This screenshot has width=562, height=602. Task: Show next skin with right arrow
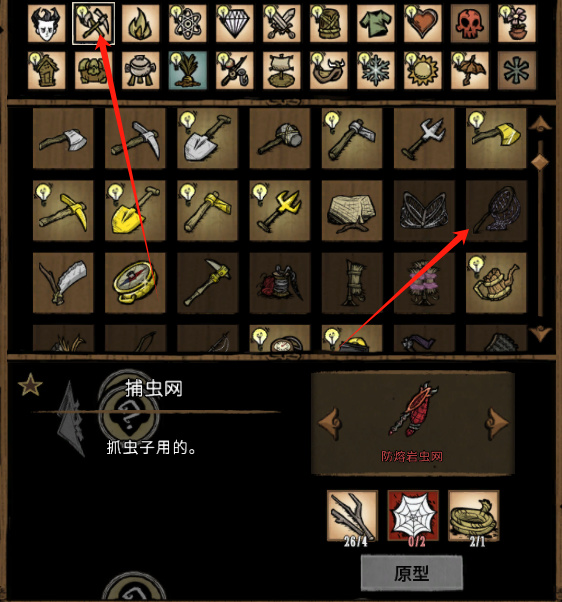[498, 423]
